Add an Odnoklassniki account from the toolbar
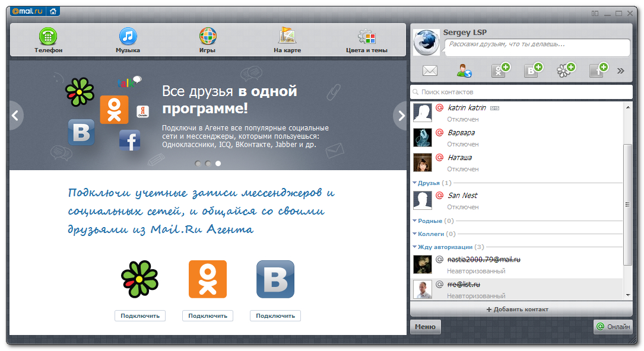The height and width of the screenshot is (351, 644). click(500, 70)
